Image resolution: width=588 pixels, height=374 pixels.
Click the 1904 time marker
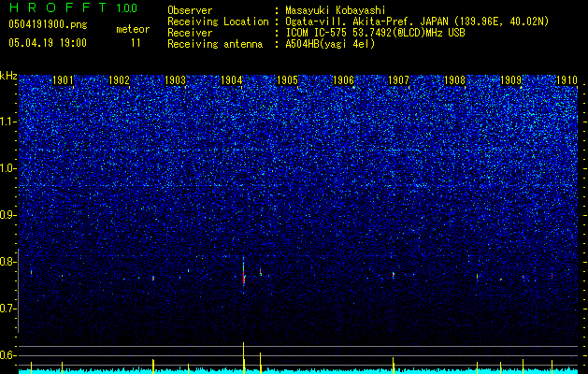[x=232, y=79]
